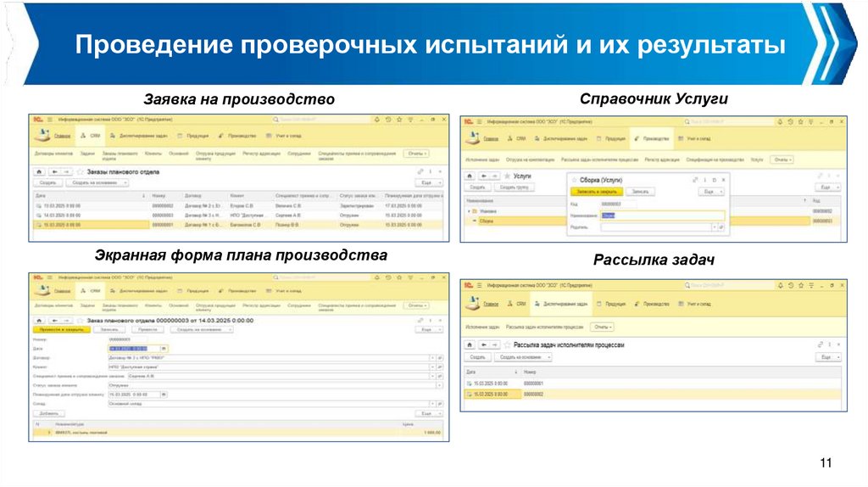Click the Номер column header in Заказы планового отдела list

point(165,196)
